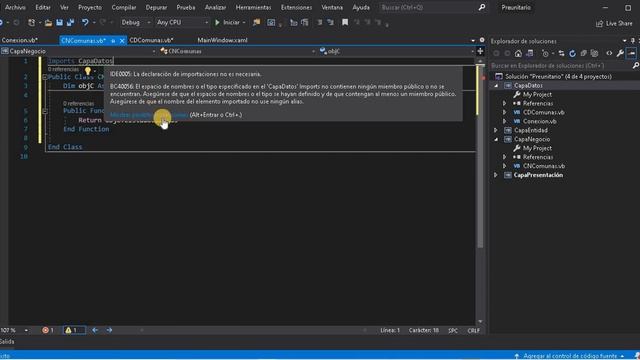Open the Depurar menu
This screenshot has width=640, height=360.
pos(156,7)
